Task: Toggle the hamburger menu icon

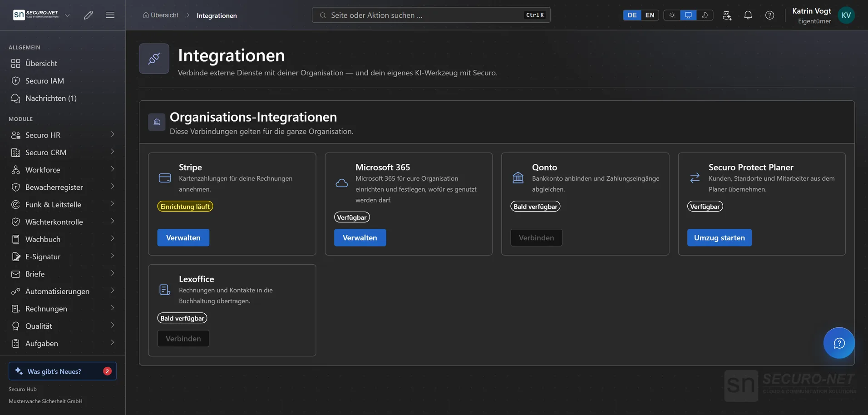Action: pos(110,15)
